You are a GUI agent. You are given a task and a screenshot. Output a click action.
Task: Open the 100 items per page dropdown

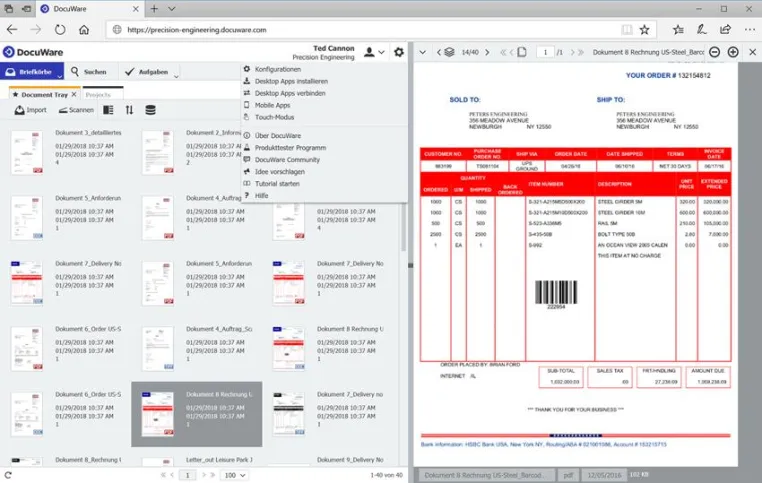pyautogui.click(x=235, y=475)
